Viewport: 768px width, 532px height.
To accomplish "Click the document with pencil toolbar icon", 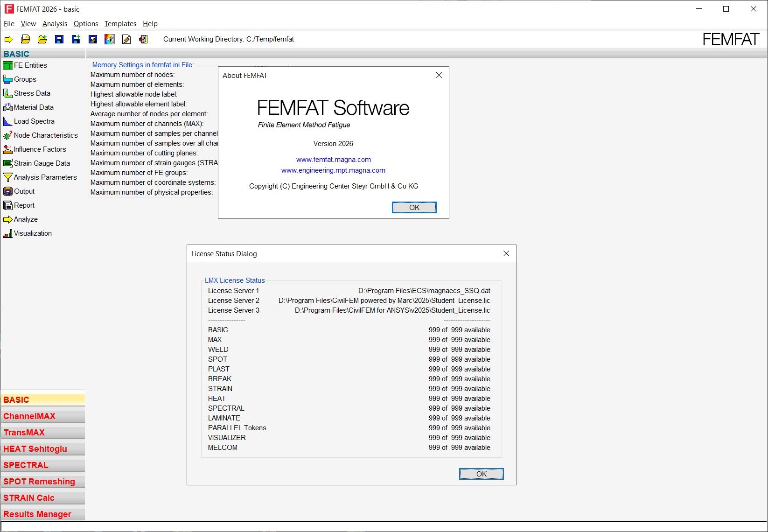I will tap(126, 39).
